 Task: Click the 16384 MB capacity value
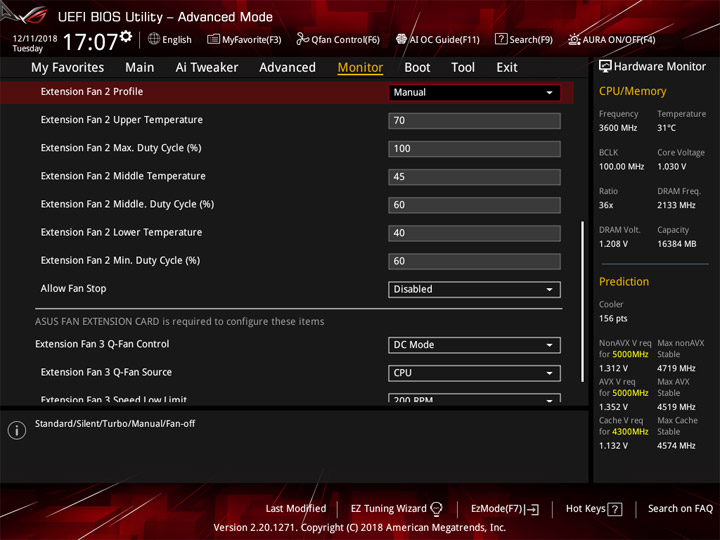676,244
